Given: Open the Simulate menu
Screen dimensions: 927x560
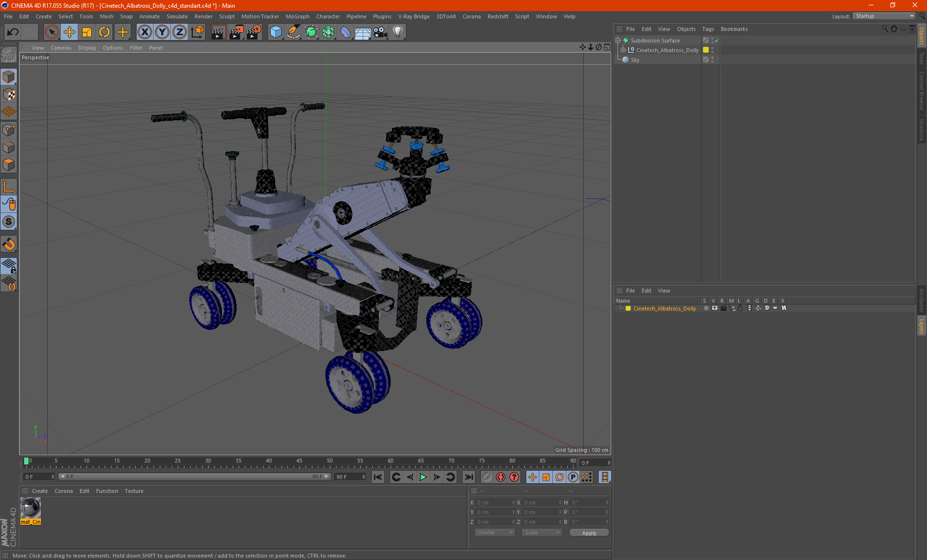Looking at the screenshot, I should [x=177, y=16].
